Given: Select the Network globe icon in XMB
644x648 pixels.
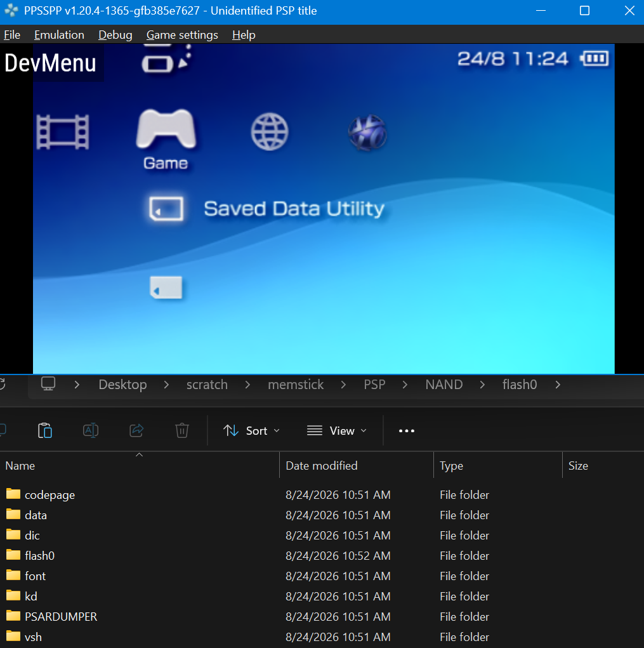Looking at the screenshot, I should (x=270, y=132).
